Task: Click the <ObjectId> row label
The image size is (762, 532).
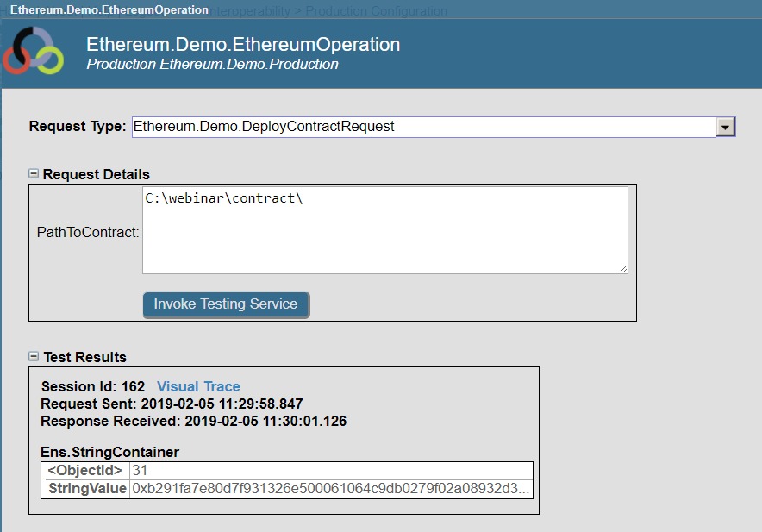Action: tap(85, 471)
